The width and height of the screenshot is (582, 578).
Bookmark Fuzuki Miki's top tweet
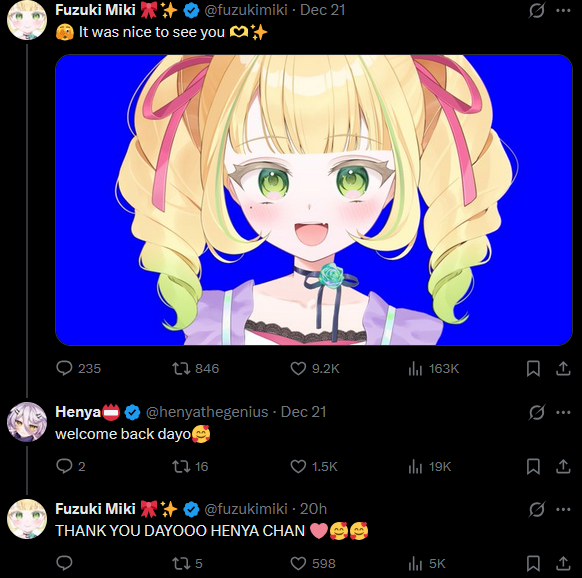(x=533, y=369)
